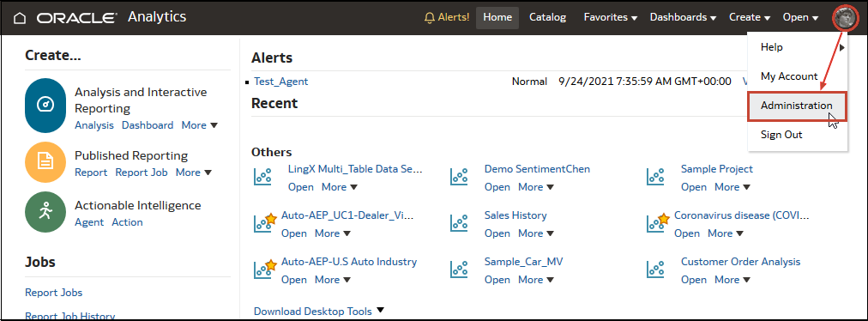The width and height of the screenshot is (868, 321).
Task: Expand More under Sample Project
Action: point(733,187)
